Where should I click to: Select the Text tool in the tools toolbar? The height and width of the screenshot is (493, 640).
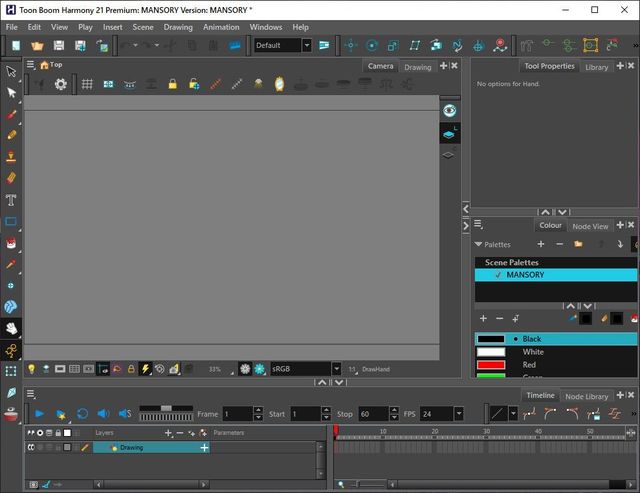pyautogui.click(x=12, y=199)
